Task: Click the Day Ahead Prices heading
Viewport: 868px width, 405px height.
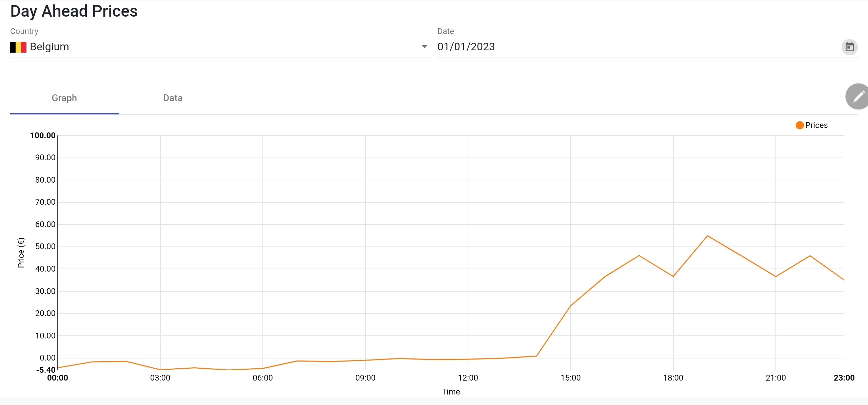Action: point(74,11)
